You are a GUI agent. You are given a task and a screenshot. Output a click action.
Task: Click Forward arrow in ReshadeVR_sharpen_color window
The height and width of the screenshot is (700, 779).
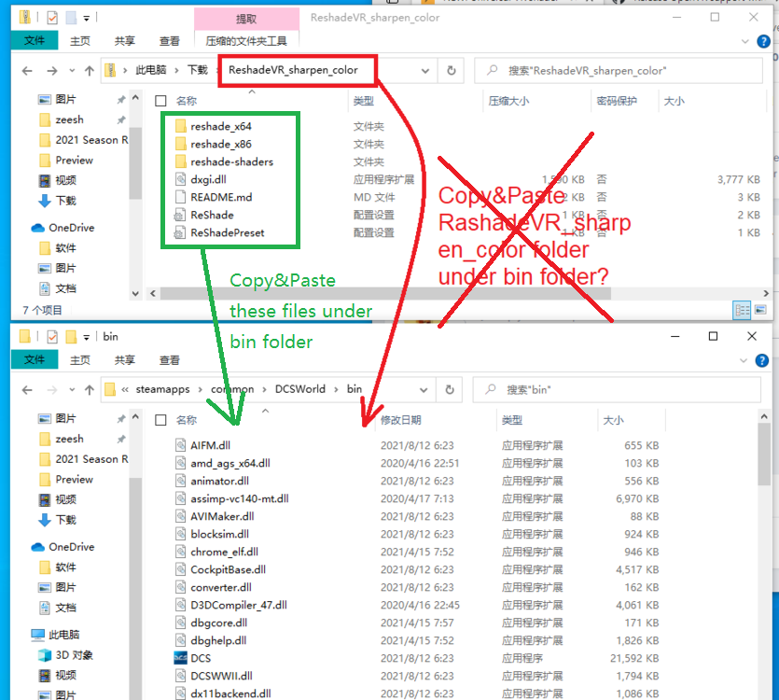(51, 71)
